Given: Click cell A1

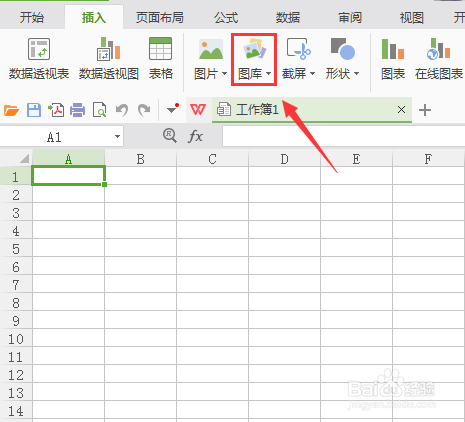Looking at the screenshot, I should [x=68, y=175].
